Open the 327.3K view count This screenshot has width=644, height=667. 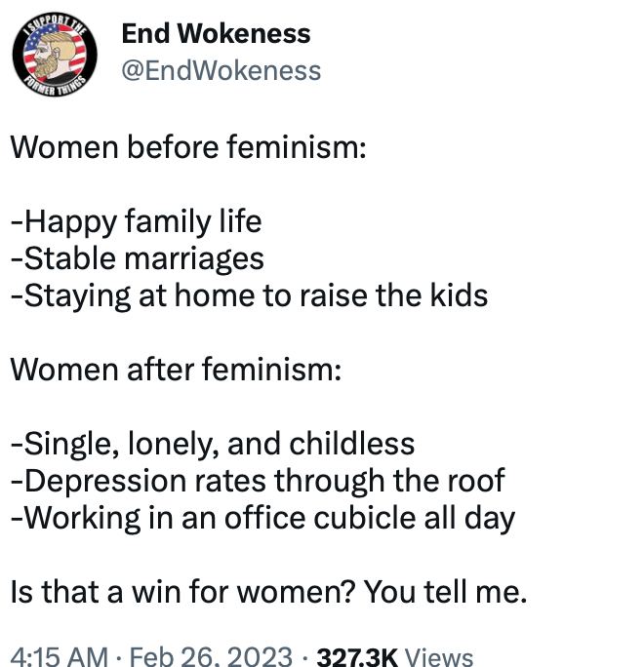pos(357,656)
